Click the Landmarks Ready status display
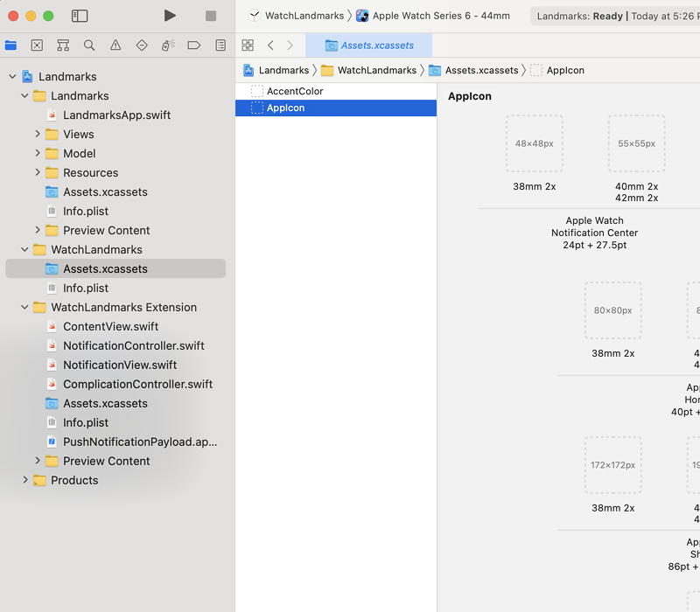 click(615, 16)
